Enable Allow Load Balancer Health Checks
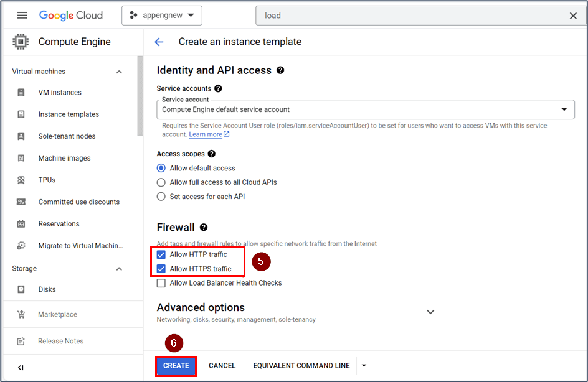Screen dimensions: 588x382 coord(161,282)
